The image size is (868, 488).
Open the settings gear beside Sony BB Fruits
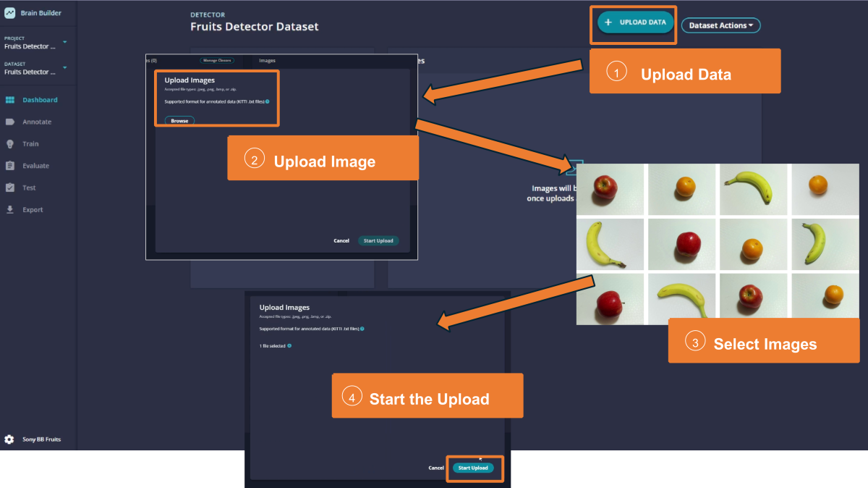[x=9, y=439]
